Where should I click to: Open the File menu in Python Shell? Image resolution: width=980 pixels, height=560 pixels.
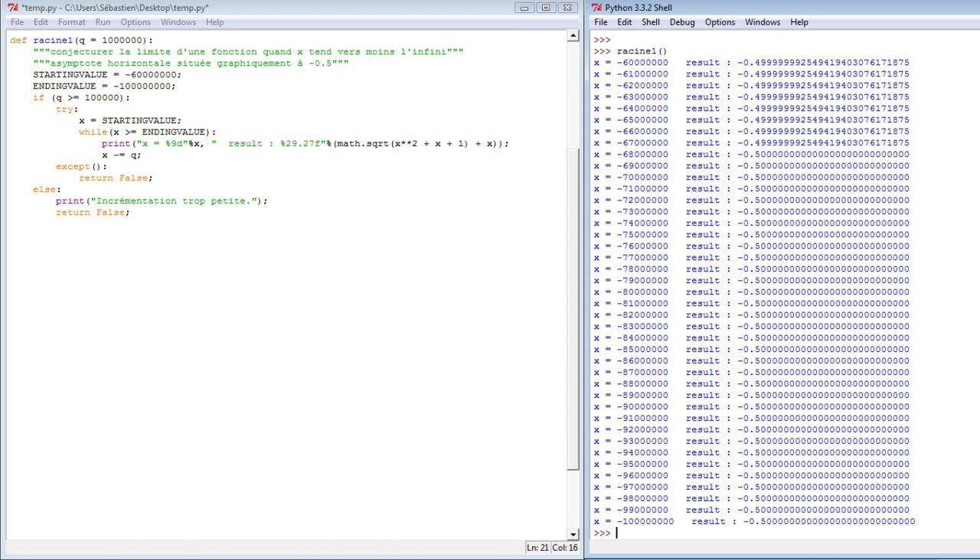click(x=601, y=22)
